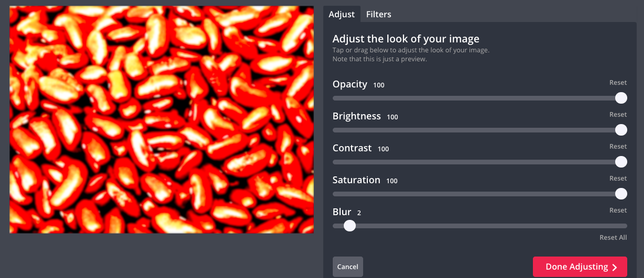Reset the Blur value
Image resolution: width=644 pixels, height=278 pixels.
(x=618, y=210)
